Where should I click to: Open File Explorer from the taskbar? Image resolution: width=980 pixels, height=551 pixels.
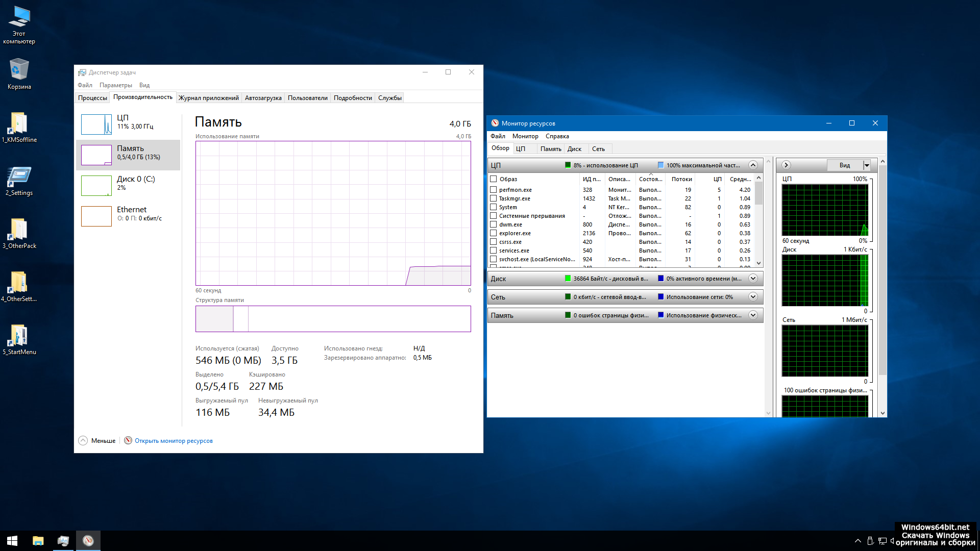(x=38, y=540)
